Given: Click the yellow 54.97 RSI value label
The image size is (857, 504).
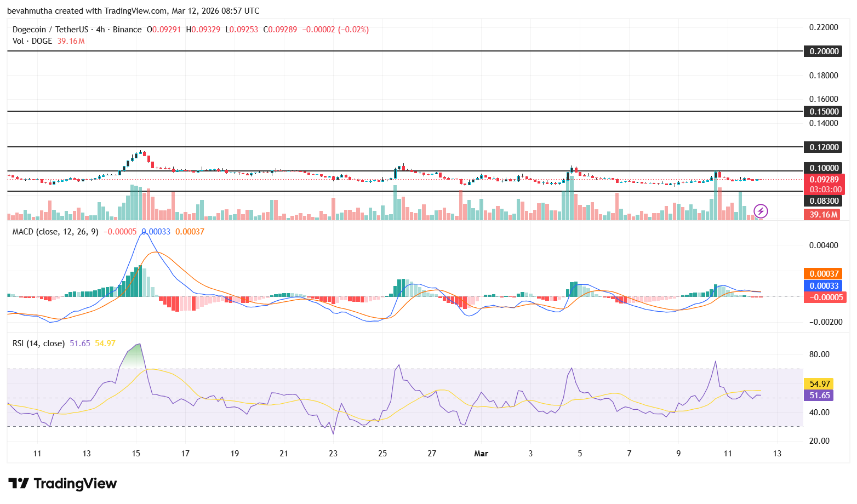Looking at the screenshot, I should tap(819, 383).
